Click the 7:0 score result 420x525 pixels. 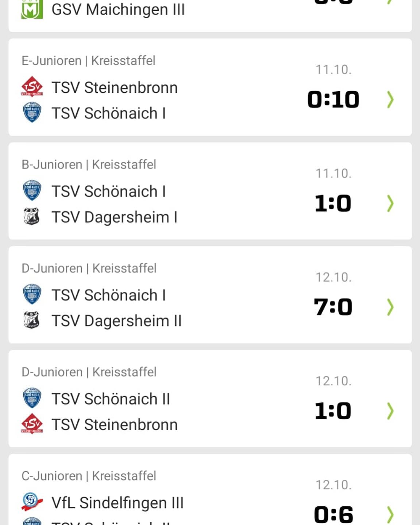point(333,307)
